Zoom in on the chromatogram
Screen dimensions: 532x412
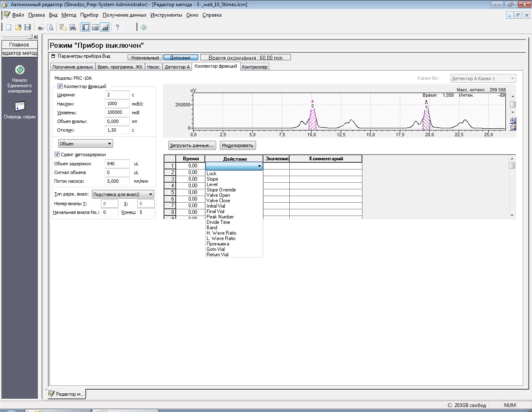tap(513, 120)
